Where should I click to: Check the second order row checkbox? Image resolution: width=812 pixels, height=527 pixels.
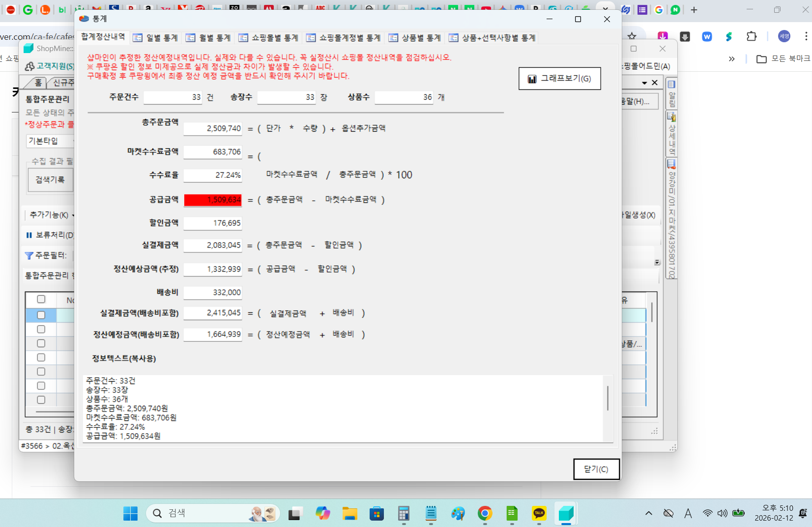click(41, 329)
